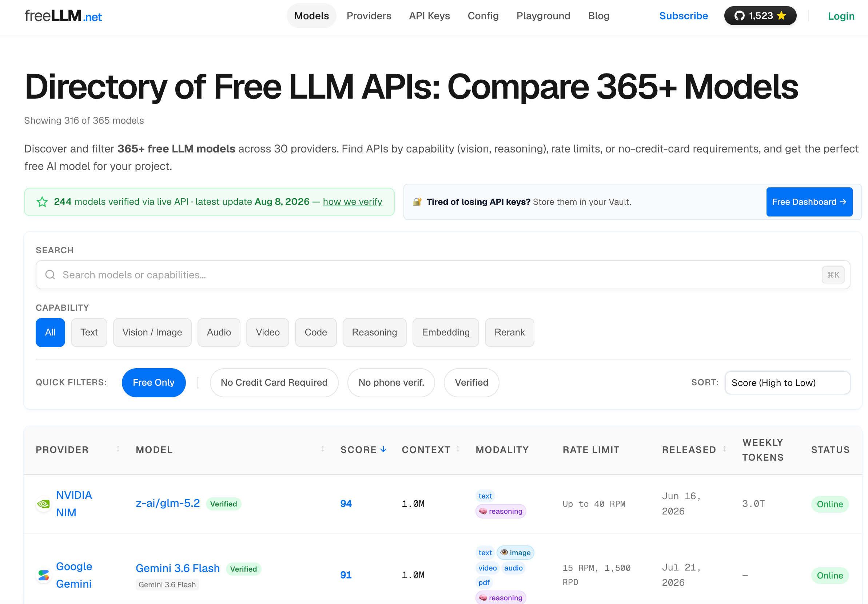Screen dimensions: 868x604
Task: Click the Online status for Google Gemini
Action: (x=829, y=576)
